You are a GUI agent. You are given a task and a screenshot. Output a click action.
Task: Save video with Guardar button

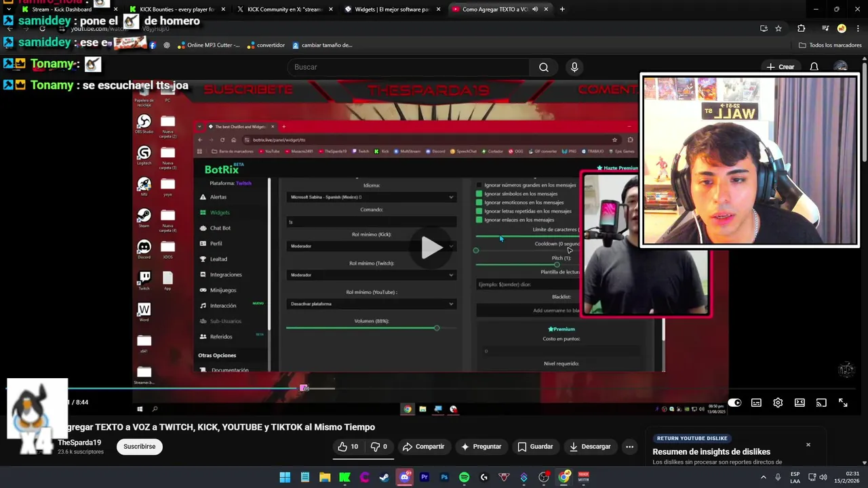(535, 447)
